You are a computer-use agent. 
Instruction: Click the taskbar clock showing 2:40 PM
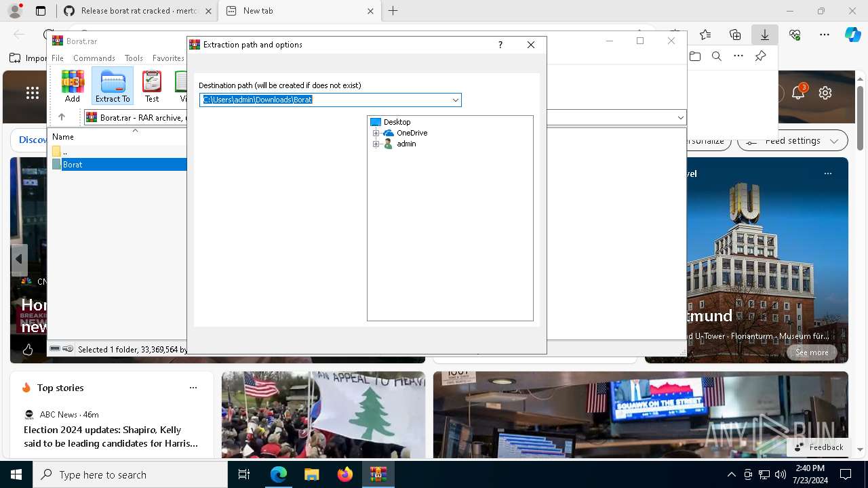click(810, 474)
